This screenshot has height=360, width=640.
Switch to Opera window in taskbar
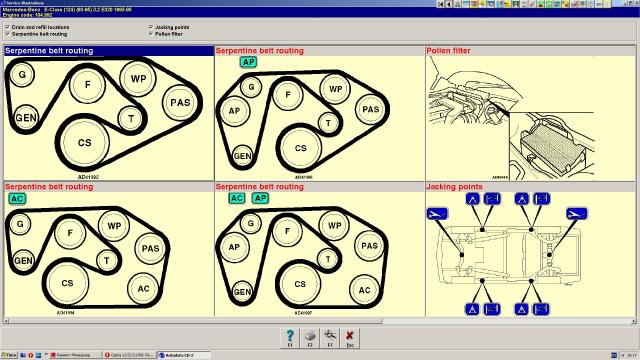[x=129, y=355]
